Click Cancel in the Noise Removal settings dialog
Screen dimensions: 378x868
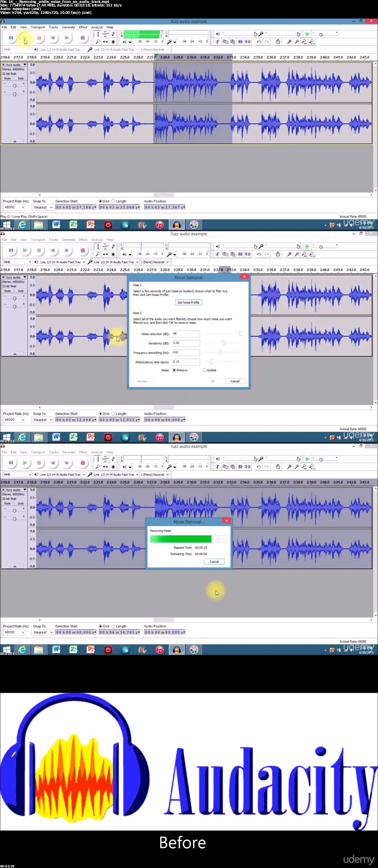(x=235, y=381)
